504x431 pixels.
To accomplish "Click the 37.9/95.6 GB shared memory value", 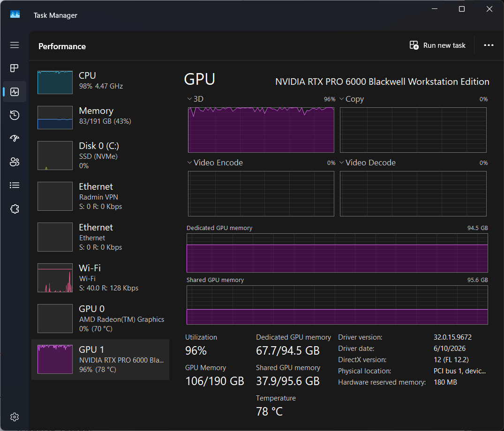I will click(288, 381).
